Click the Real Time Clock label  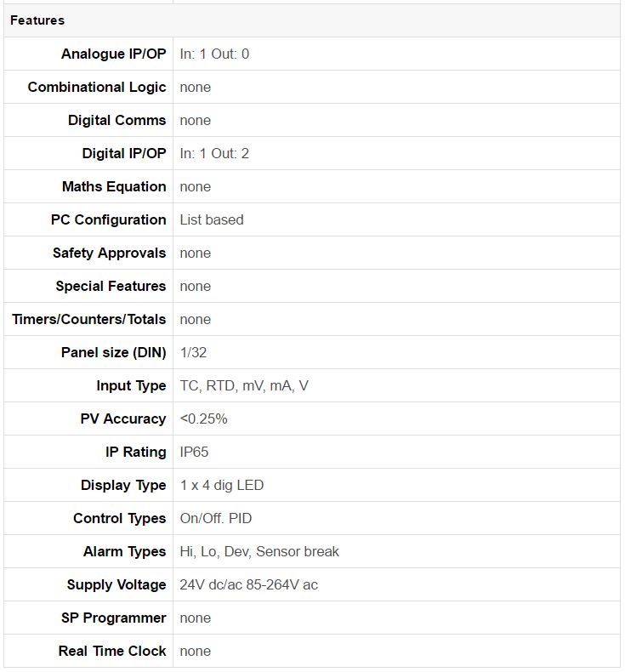pyautogui.click(x=112, y=651)
